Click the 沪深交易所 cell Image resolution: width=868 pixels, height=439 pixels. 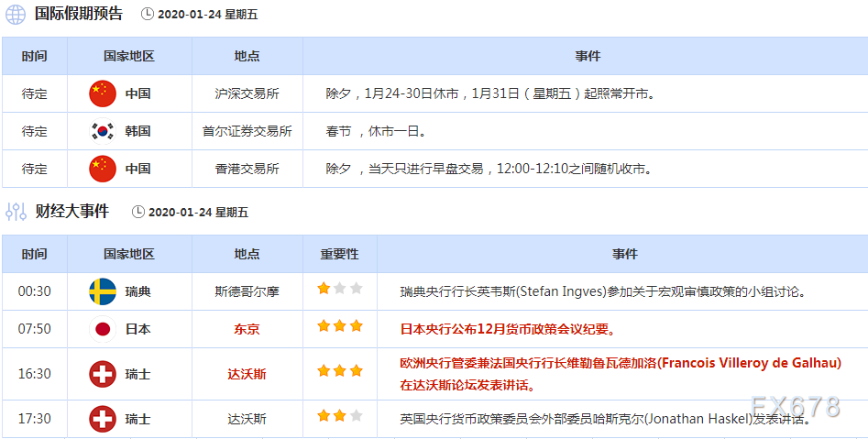(247, 93)
